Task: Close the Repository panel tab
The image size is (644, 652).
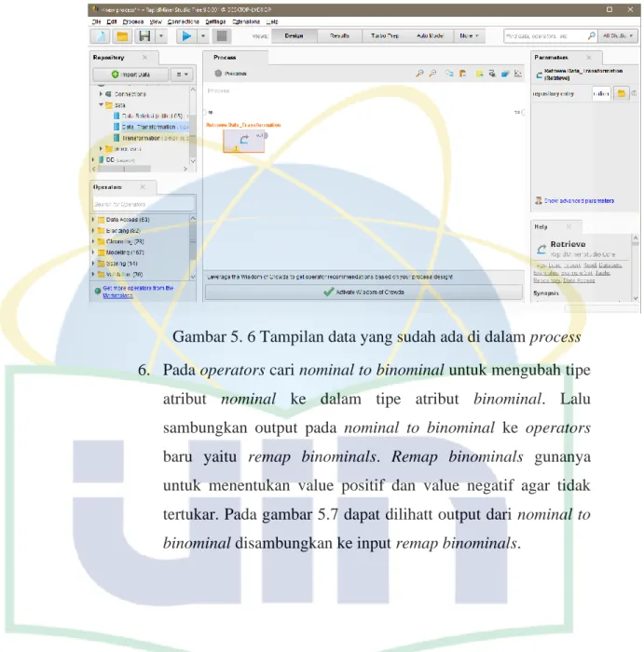Action: click(144, 58)
